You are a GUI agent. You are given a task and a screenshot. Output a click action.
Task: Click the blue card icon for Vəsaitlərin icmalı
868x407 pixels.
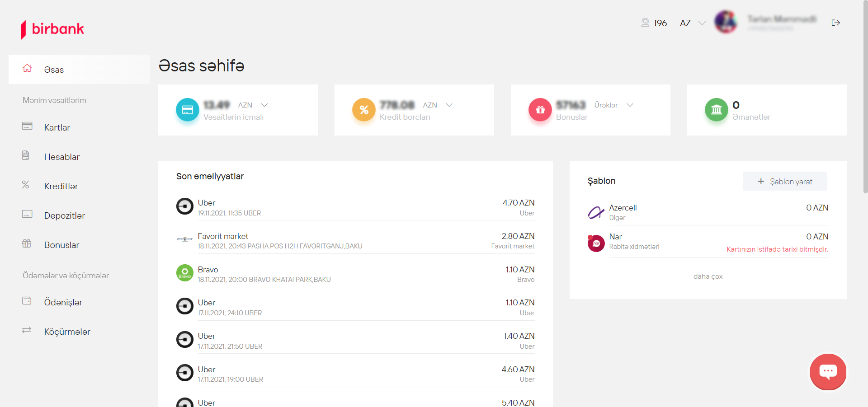coord(188,110)
